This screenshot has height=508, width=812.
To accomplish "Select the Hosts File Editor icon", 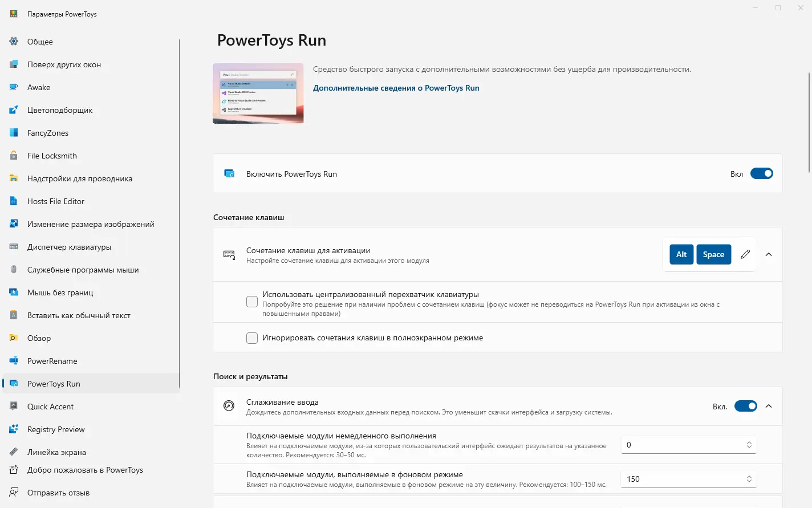I will [x=14, y=201].
